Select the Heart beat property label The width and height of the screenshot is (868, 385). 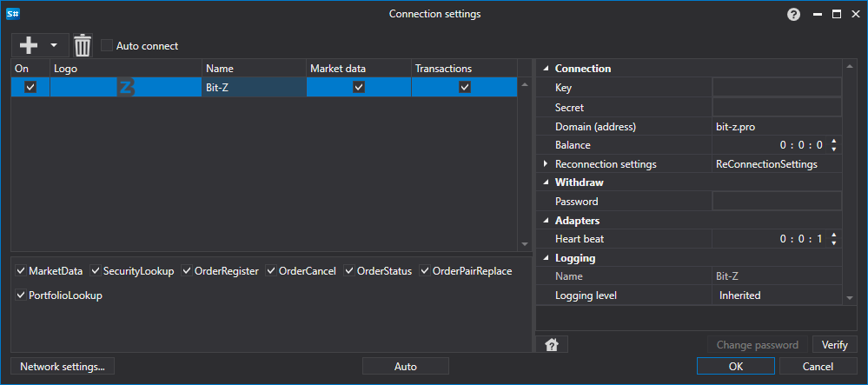click(x=580, y=239)
